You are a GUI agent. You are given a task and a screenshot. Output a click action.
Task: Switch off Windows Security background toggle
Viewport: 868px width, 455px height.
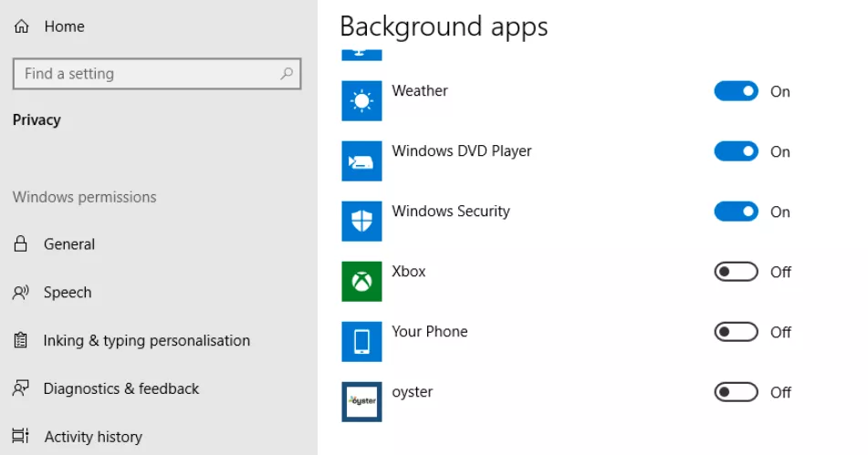(x=736, y=212)
